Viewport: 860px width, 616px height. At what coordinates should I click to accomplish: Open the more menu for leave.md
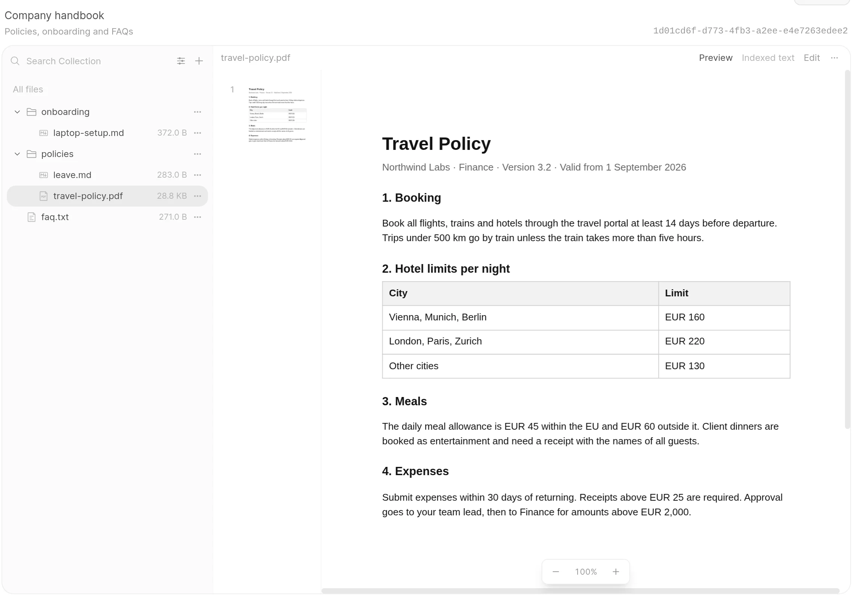click(x=198, y=175)
